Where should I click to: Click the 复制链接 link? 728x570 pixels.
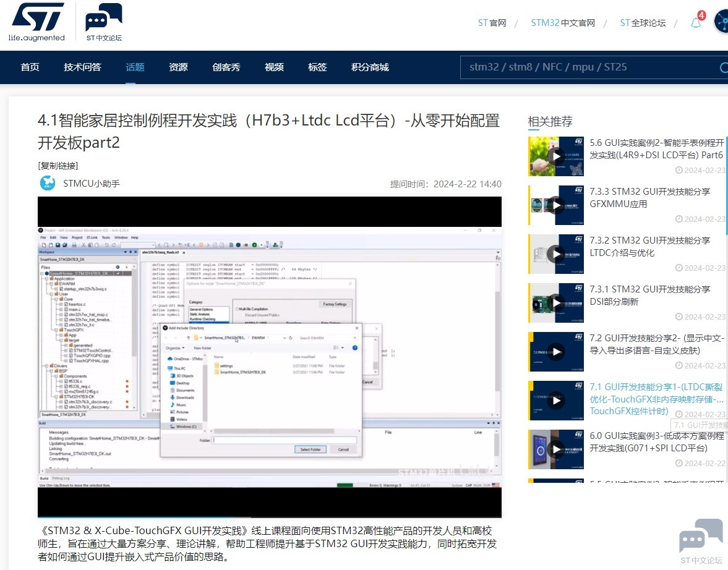58,166
